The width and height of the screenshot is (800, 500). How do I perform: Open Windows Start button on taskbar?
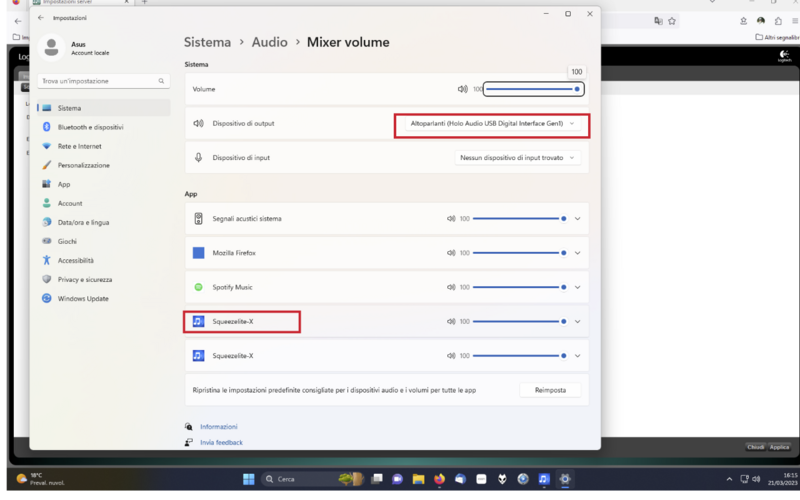pyautogui.click(x=248, y=479)
